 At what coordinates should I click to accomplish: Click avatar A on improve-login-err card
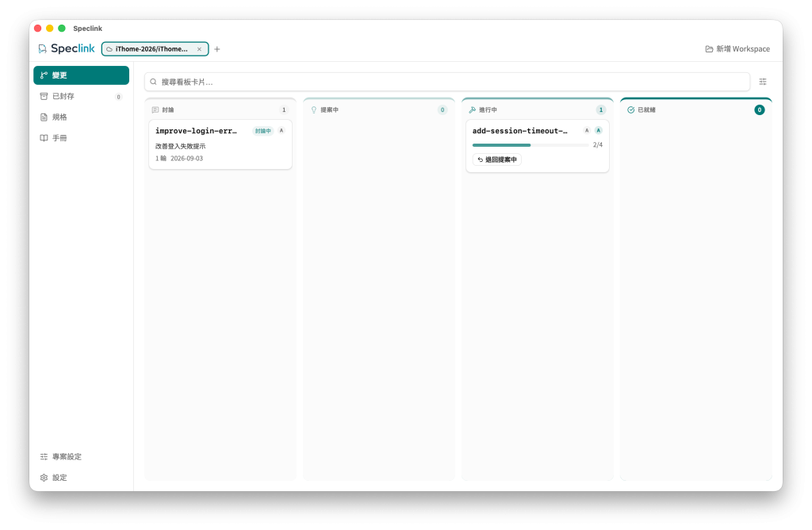click(x=282, y=131)
